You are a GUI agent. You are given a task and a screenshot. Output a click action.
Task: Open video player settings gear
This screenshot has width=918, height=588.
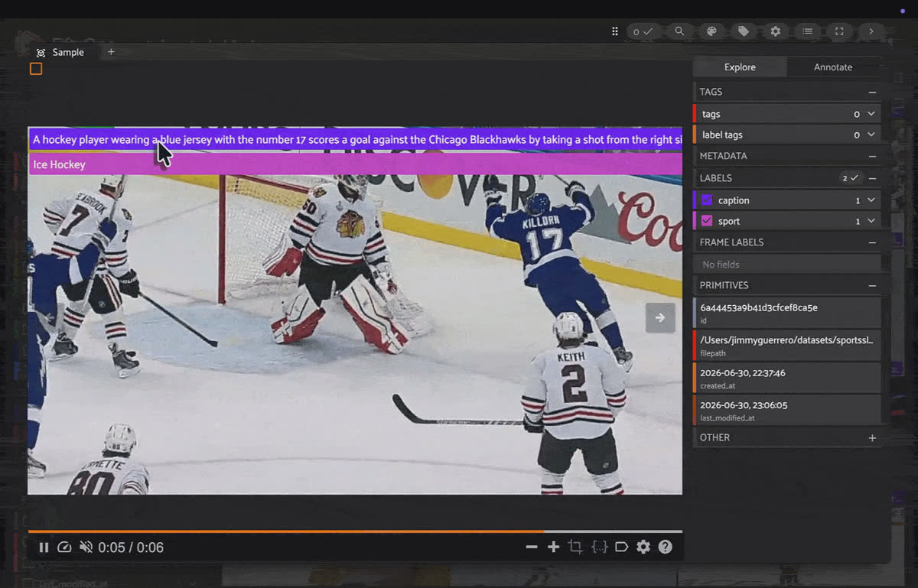pos(643,547)
